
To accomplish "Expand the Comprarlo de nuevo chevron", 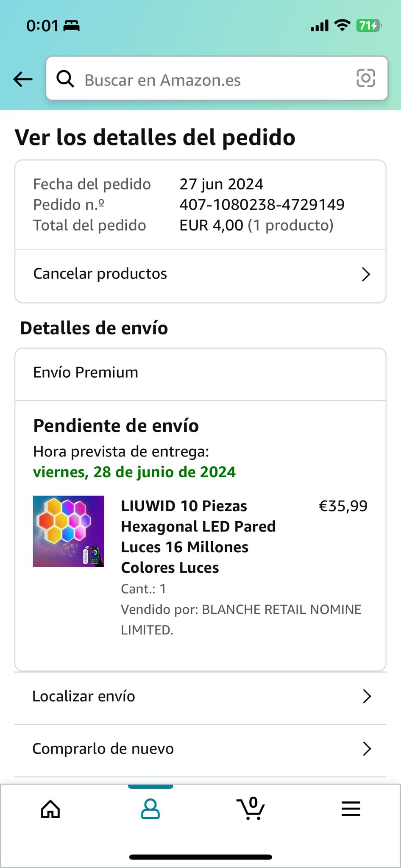I will 367,749.
